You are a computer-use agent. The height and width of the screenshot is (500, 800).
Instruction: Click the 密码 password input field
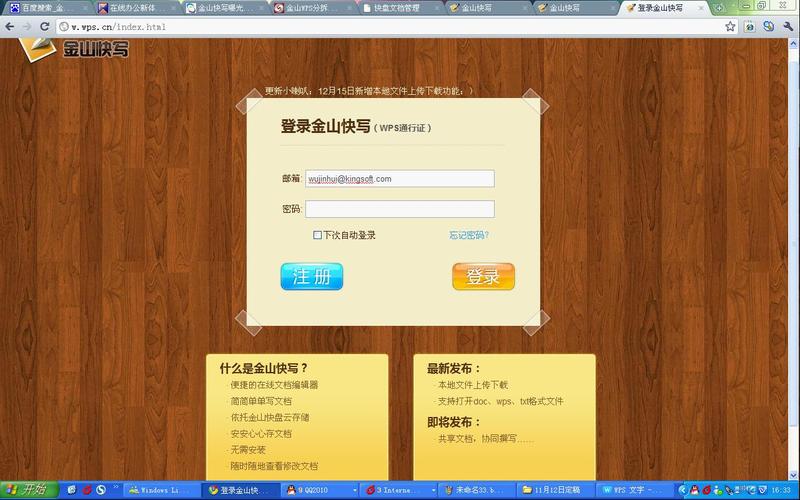[399, 209]
